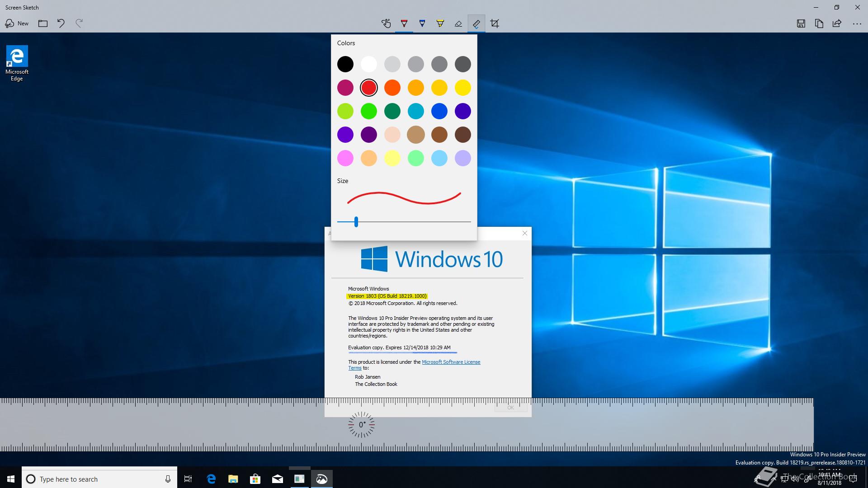This screenshot has height=488, width=868.
Task: Pick the darkest gray color swatch
Action: coord(463,64)
